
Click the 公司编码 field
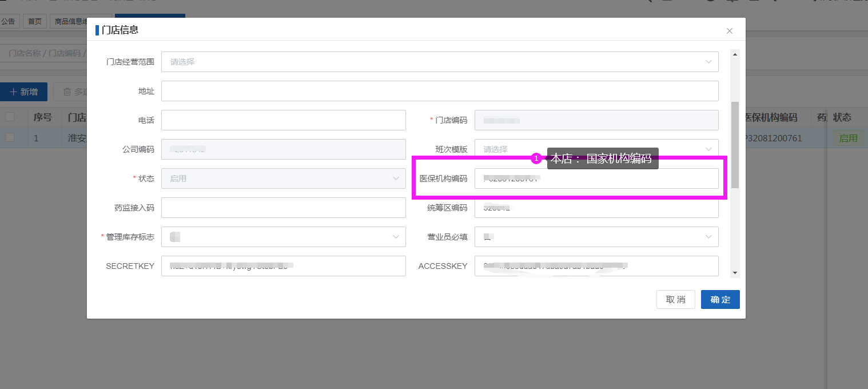pos(284,149)
